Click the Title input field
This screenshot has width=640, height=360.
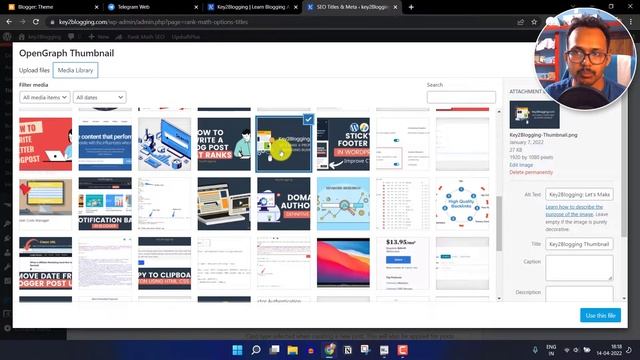(x=579, y=244)
